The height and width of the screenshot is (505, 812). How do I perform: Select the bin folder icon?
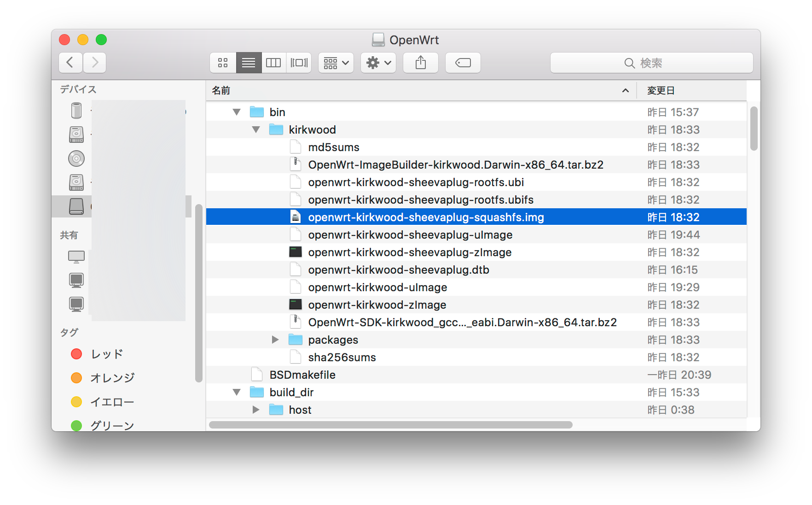pos(257,112)
